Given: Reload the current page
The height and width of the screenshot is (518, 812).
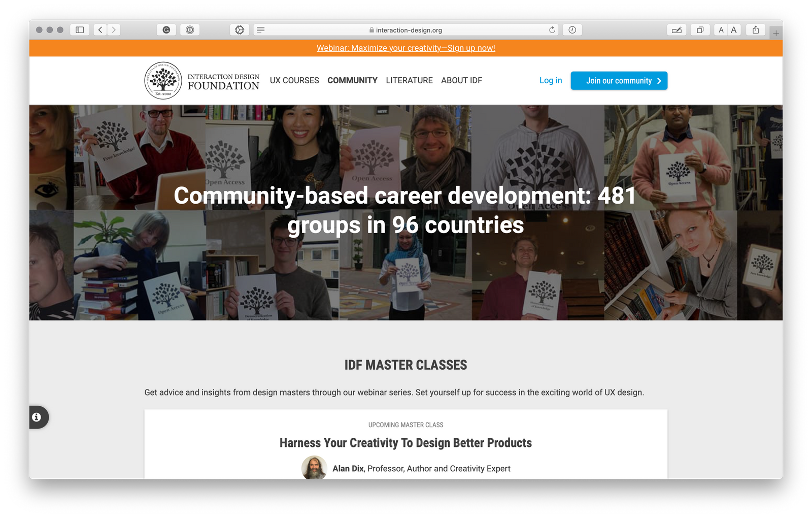Looking at the screenshot, I should 552,30.
